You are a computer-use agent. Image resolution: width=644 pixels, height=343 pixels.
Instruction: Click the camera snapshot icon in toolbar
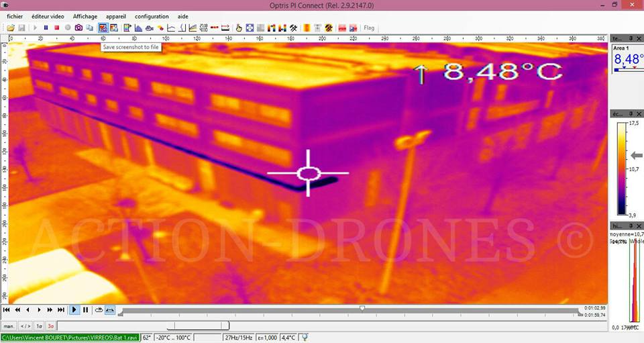tap(78, 28)
